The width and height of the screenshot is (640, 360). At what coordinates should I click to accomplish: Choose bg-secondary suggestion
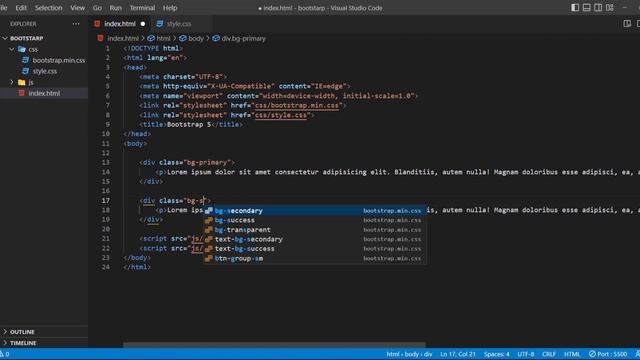click(x=315, y=211)
